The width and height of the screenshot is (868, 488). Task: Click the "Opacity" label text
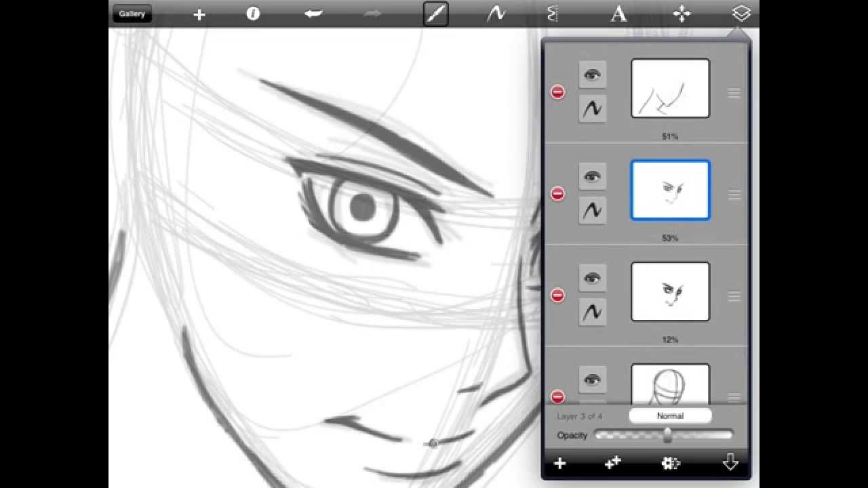572,435
